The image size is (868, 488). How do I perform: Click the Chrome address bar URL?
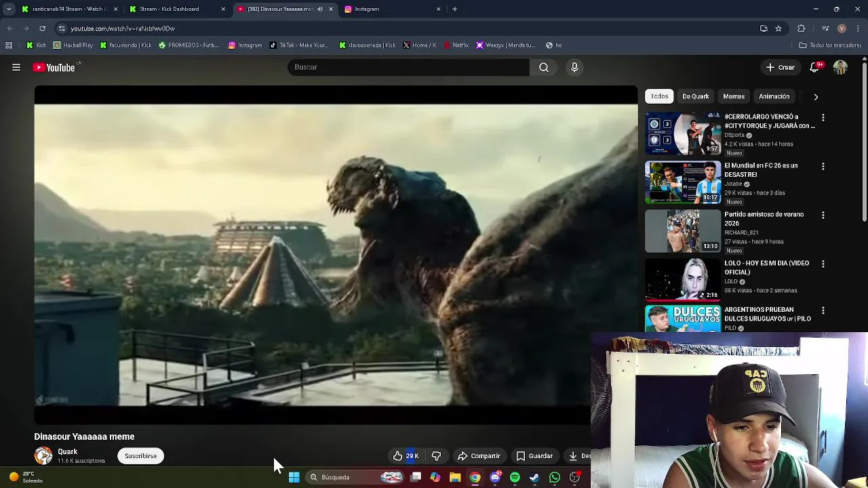click(x=123, y=28)
